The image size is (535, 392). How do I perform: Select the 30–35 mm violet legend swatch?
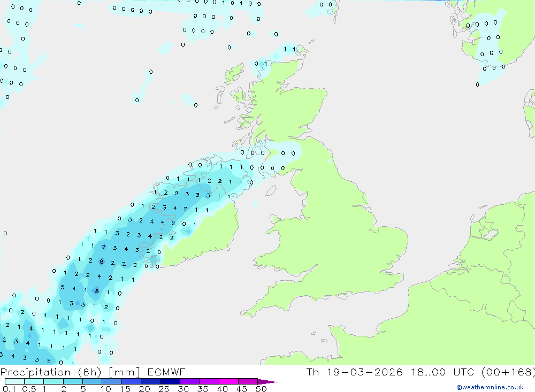coord(189,381)
